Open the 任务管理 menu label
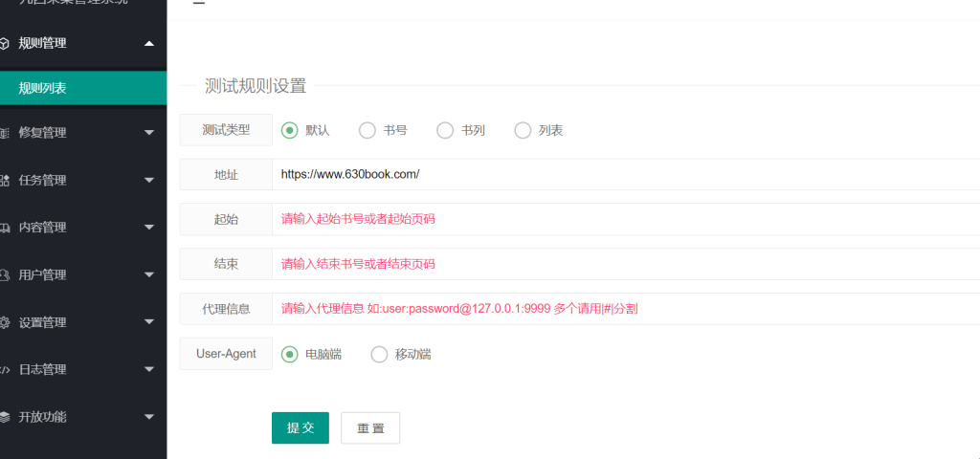 [42, 181]
